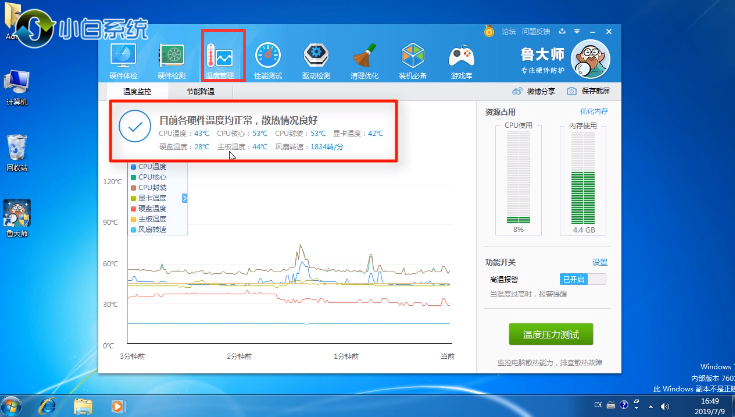Switch to the 节能降温 tab

click(x=200, y=91)
